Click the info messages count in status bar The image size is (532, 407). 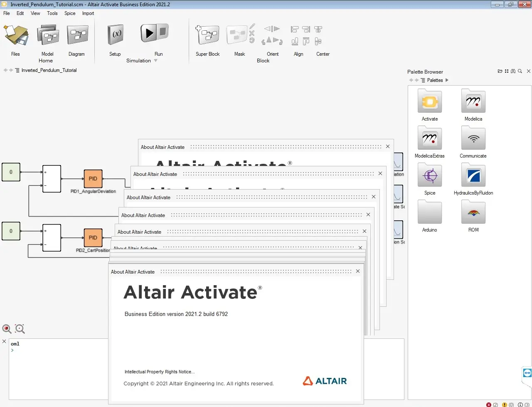coord(524,405)
